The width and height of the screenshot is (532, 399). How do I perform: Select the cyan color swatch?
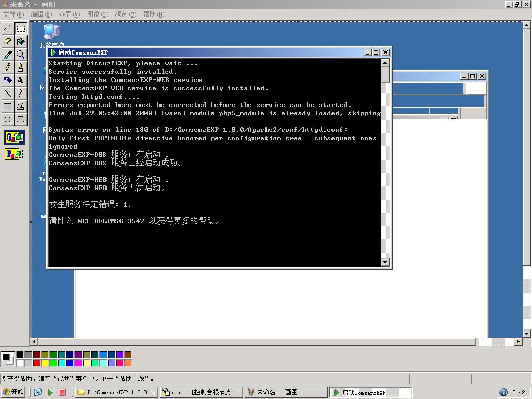(x=61, y=363)
